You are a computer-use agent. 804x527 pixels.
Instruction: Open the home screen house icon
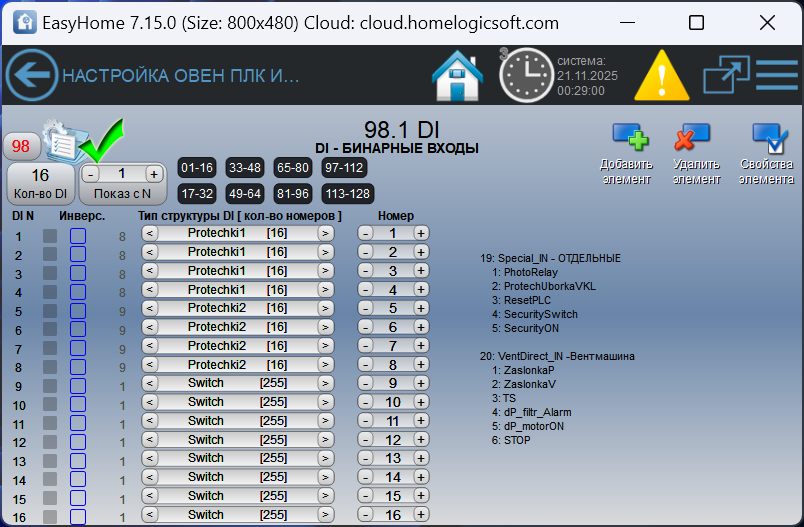tap(457, 76)
